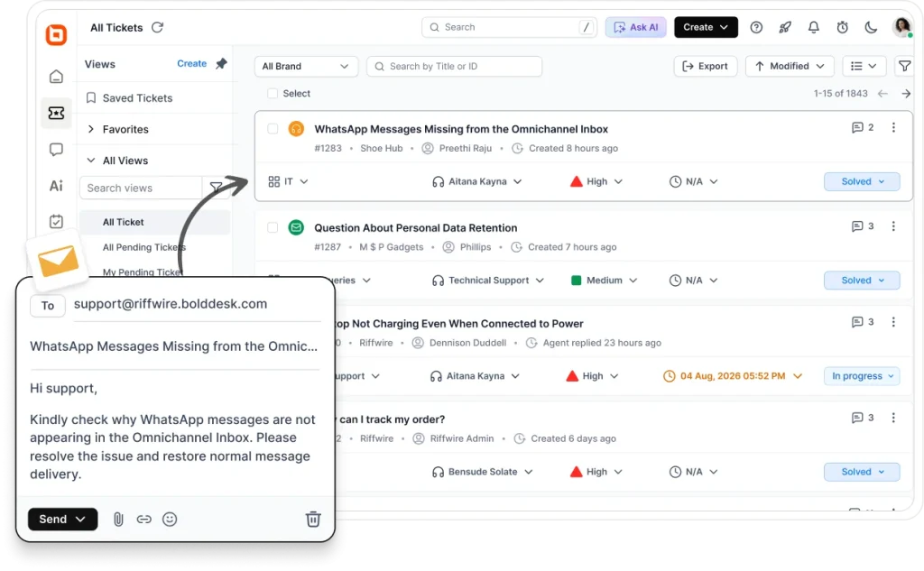
Task: Tick the Select all checkbox
Action: 273,93
